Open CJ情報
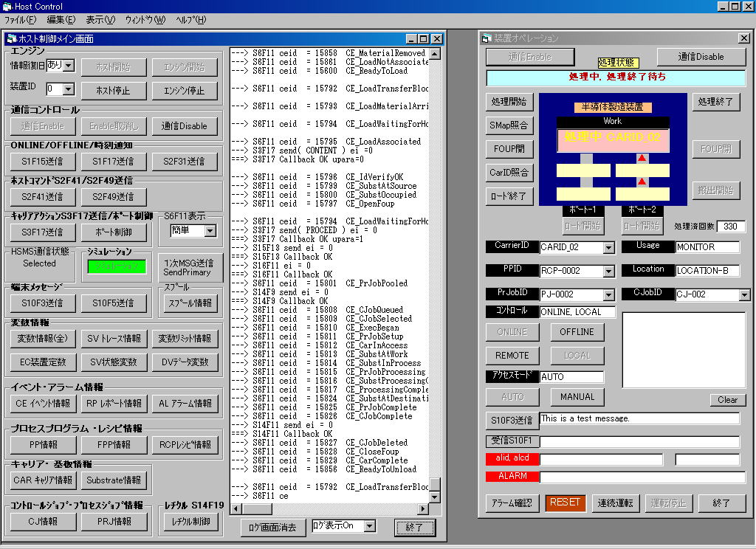756x549 pixels. click(x=42, y=522)
